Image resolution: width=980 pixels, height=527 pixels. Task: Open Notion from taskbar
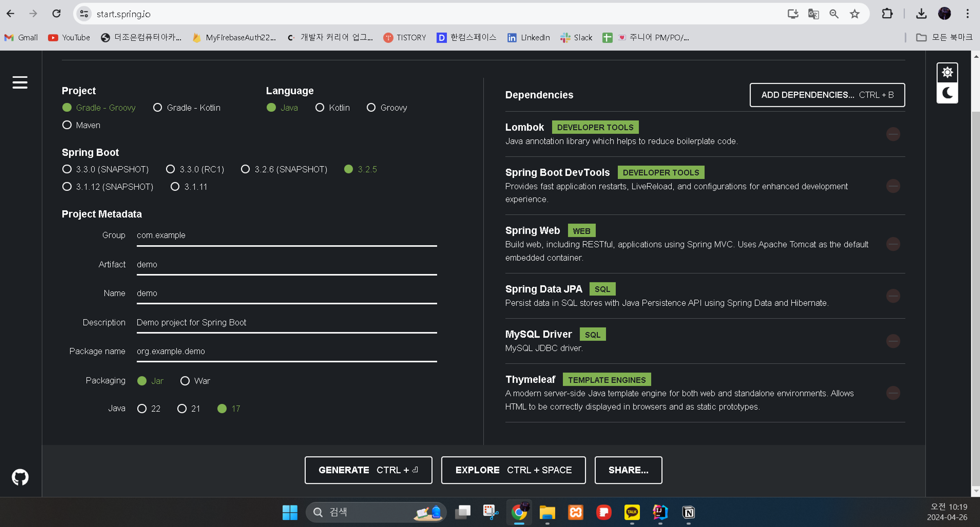(688, 512)
